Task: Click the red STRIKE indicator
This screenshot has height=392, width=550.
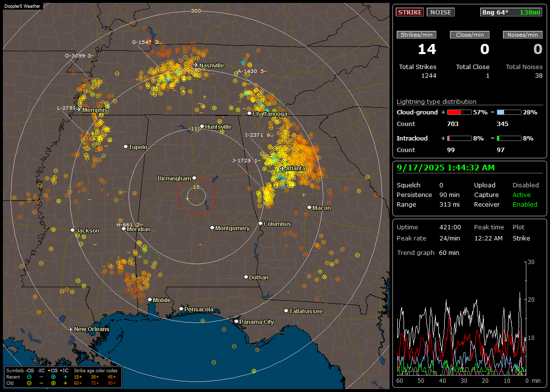Action: point(410,12)
